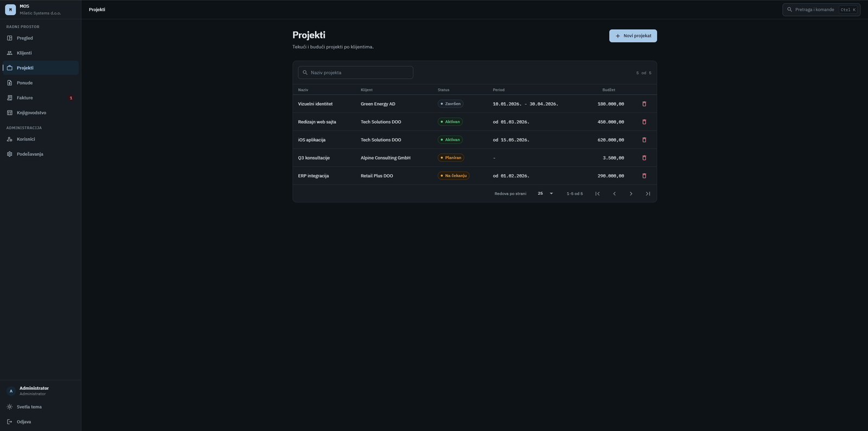Open Pretraga i komande search box
The image size is (868, 431).
821,9
